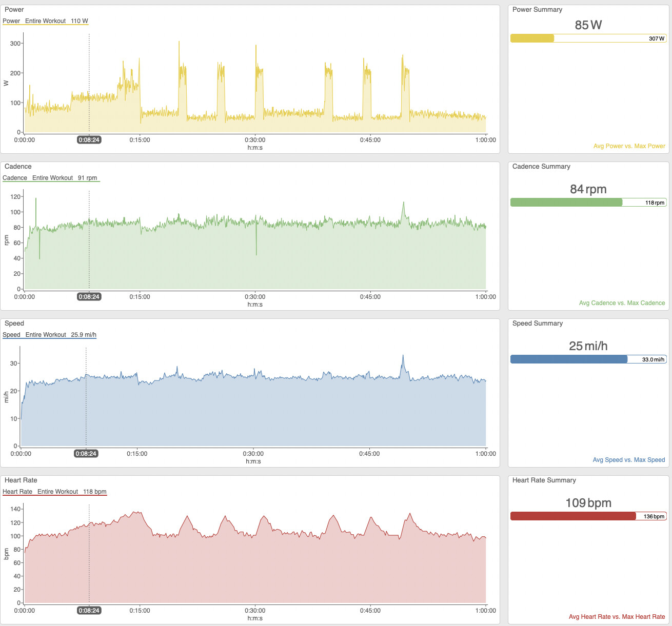Click the Avg Speed vs. Max Speed text

(628, 460)
